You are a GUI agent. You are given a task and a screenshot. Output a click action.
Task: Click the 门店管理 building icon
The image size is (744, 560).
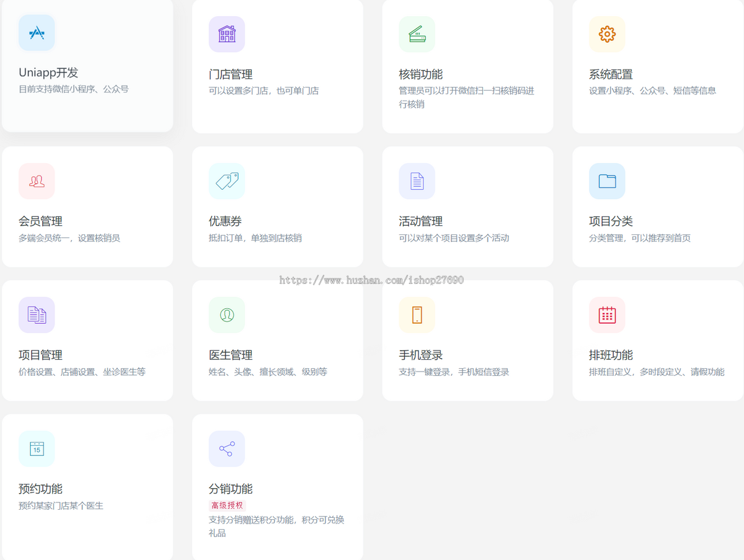pyautogui.click(x=227, y=34)
